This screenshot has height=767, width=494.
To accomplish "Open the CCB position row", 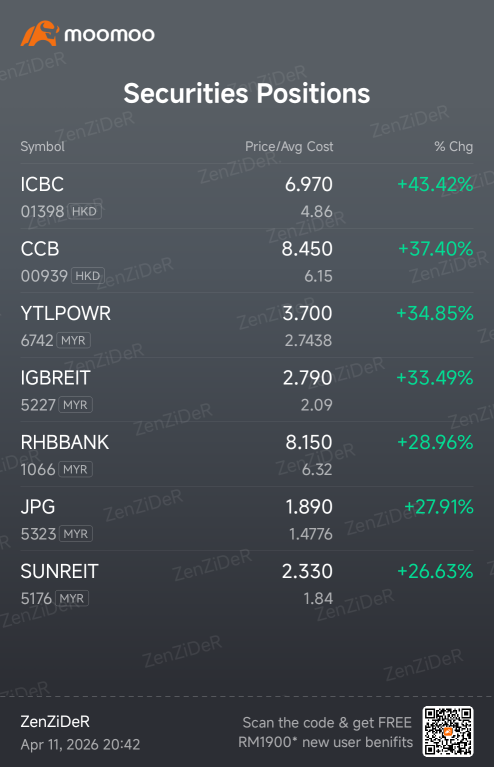I will 247,261.
